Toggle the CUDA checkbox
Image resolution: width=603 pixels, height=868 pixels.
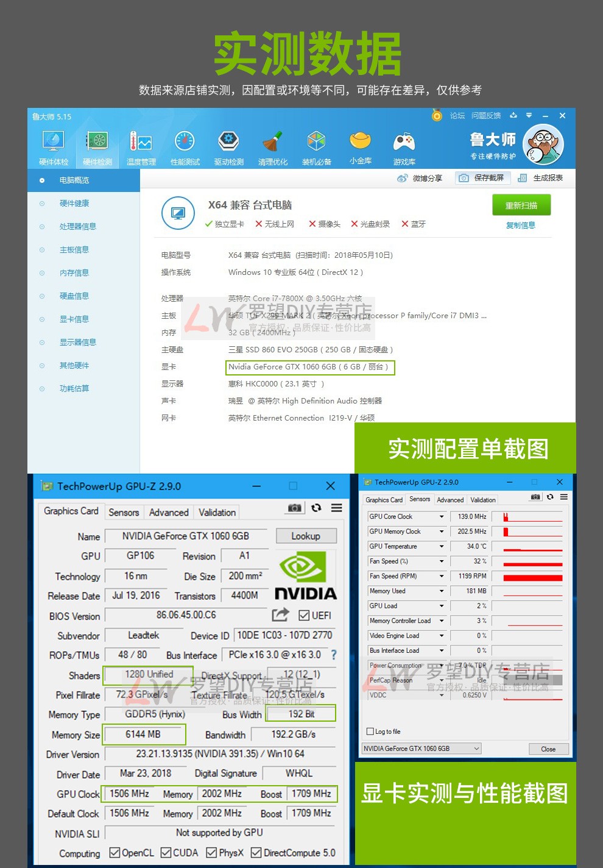coord(166,853)
